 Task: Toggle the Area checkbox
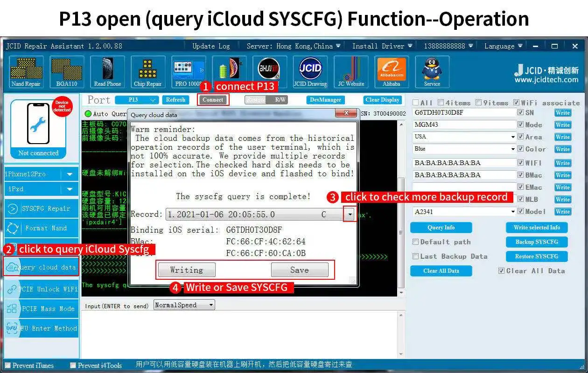(x=521, y=137)
